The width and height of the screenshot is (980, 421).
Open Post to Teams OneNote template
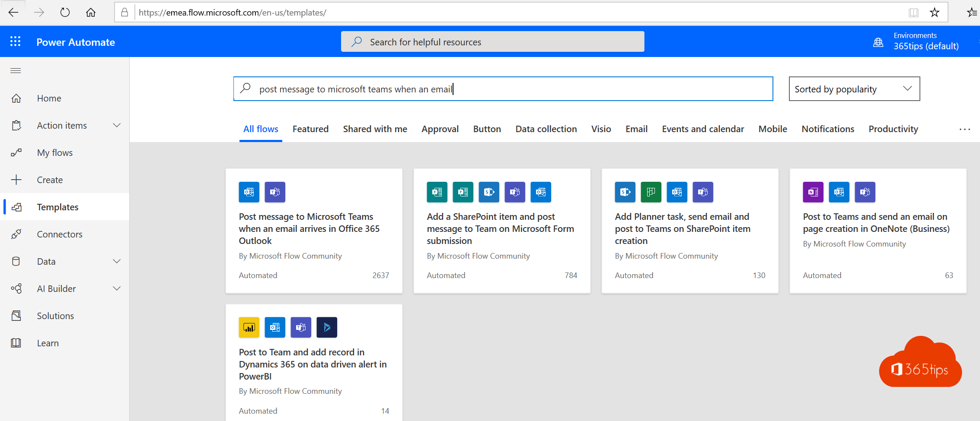click(x=878, y=231)
